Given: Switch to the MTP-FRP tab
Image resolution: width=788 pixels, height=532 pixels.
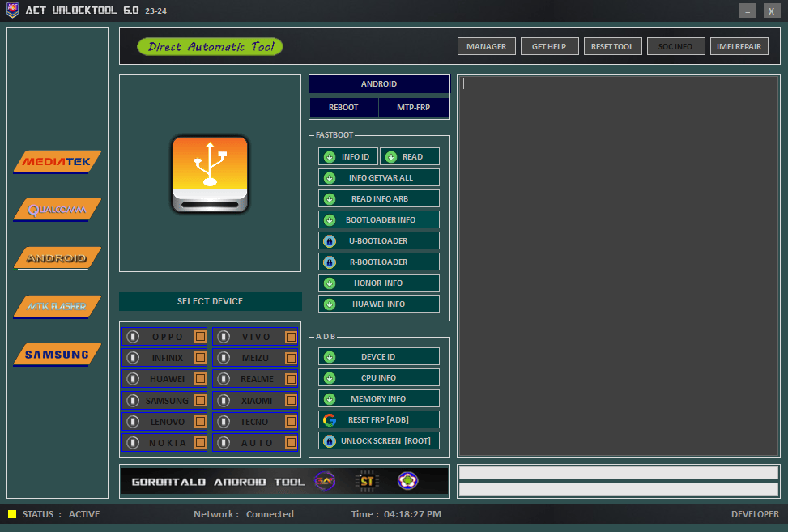Looking at the screenshot, I should pos(413,107).
